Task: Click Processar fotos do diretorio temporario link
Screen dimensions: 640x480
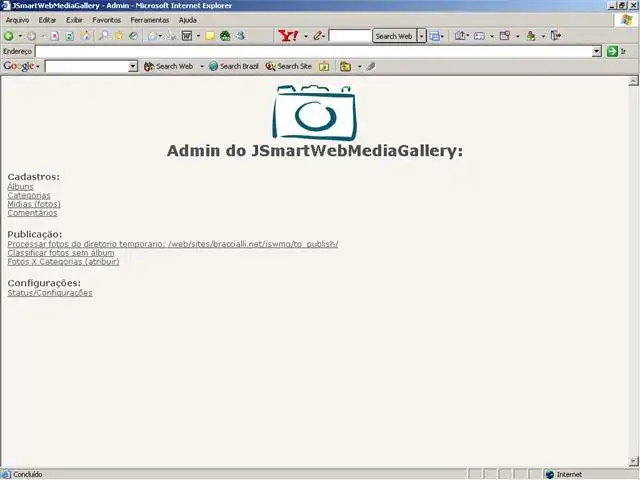Action: pos(173,244)
